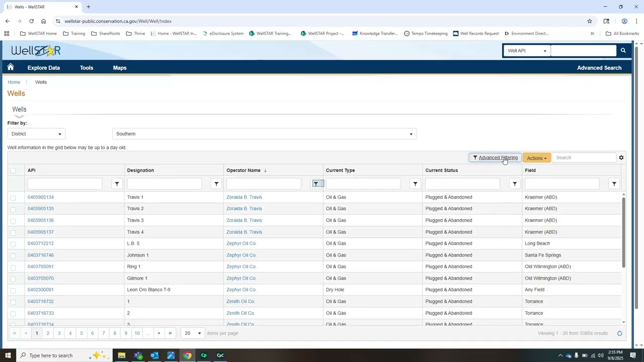
Task: Open Current Status column filter icon
Action: point(515,184)
